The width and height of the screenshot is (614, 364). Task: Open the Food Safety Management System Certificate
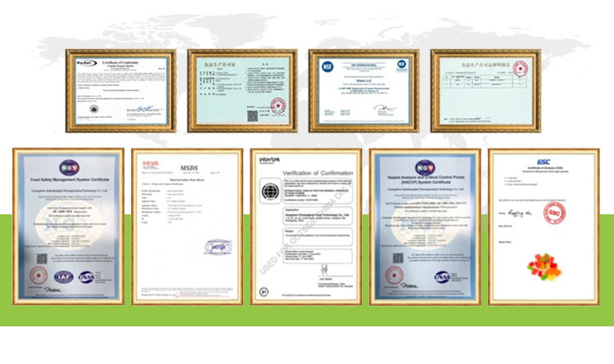[69, 227]
